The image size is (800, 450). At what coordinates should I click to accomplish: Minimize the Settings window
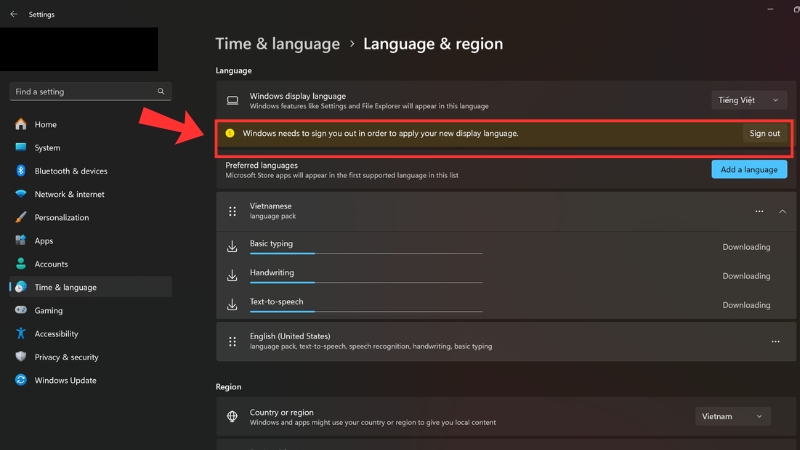click(770, 9)
